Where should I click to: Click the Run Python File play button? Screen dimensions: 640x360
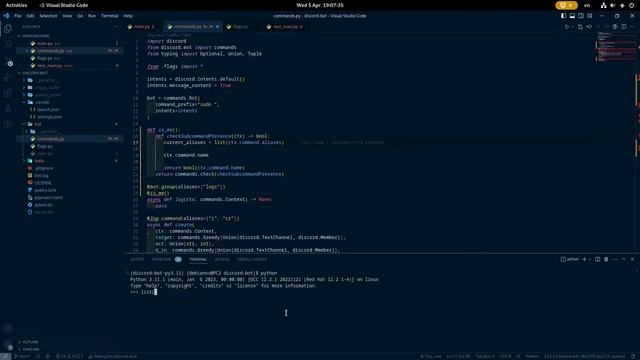pyautogui.click(x=567, y=27)
